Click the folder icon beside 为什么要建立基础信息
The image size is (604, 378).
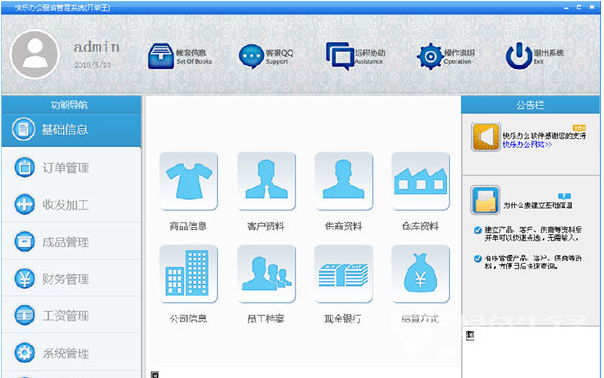click(485, 200)
